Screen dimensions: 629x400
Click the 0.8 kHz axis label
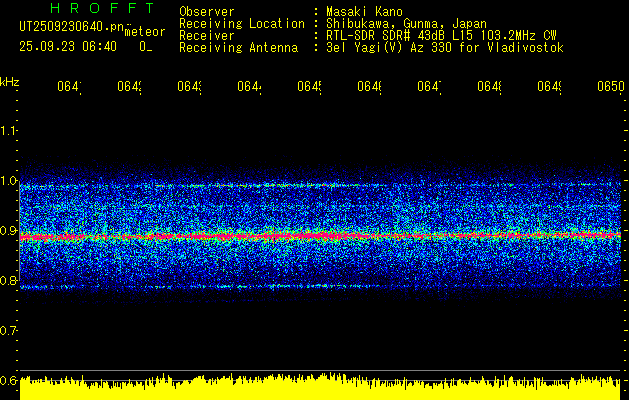[x=8, y=280]
